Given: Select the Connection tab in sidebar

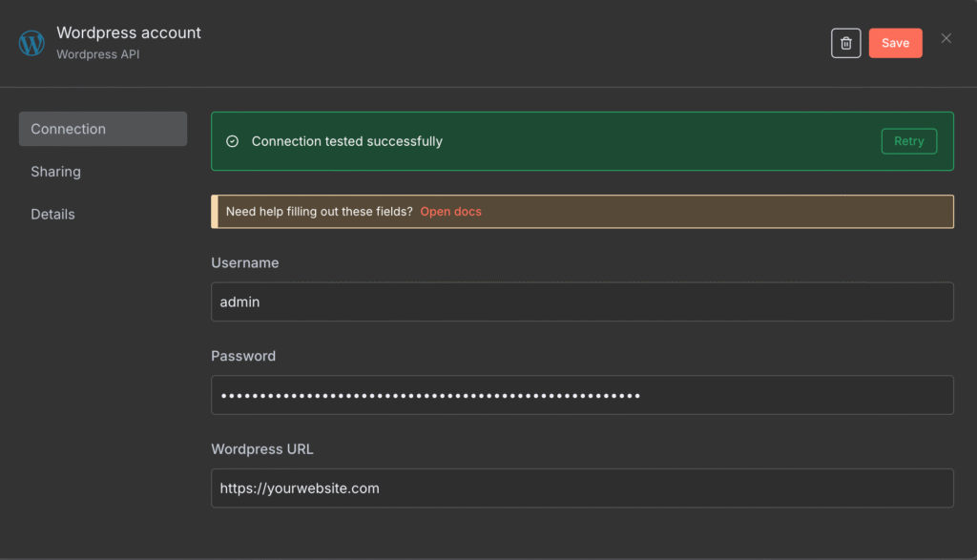Looking at the screenshot, I should point(102,128).
